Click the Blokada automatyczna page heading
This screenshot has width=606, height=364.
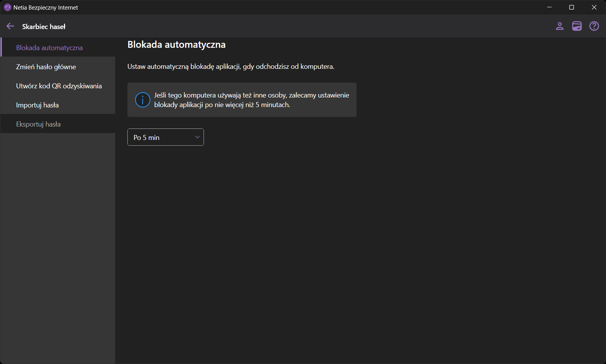point(176,45)
